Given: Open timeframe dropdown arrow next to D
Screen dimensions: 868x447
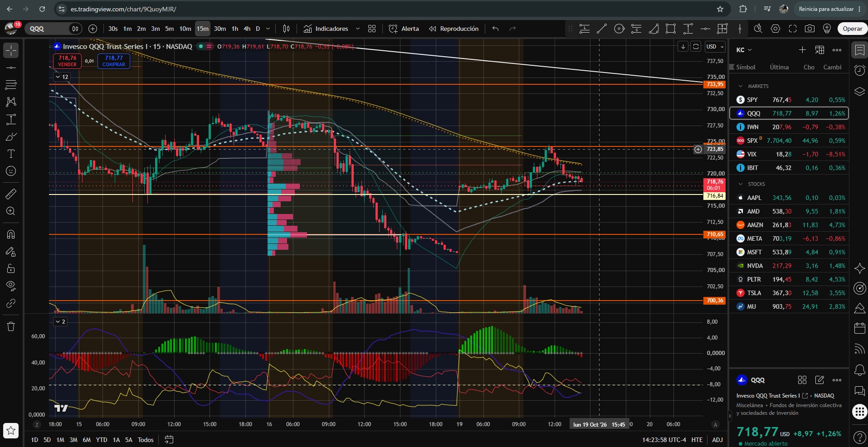Looking at the screenshot, I should click(268, 29).
